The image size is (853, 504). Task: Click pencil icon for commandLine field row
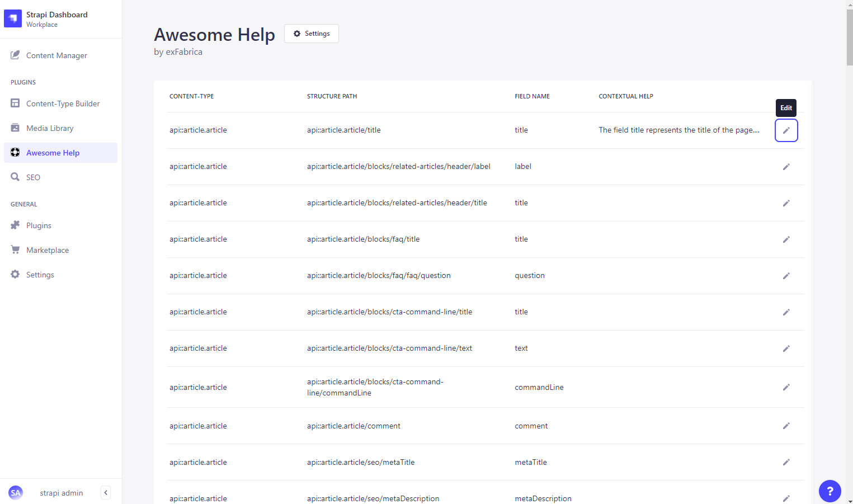click(x=786, y=387)
